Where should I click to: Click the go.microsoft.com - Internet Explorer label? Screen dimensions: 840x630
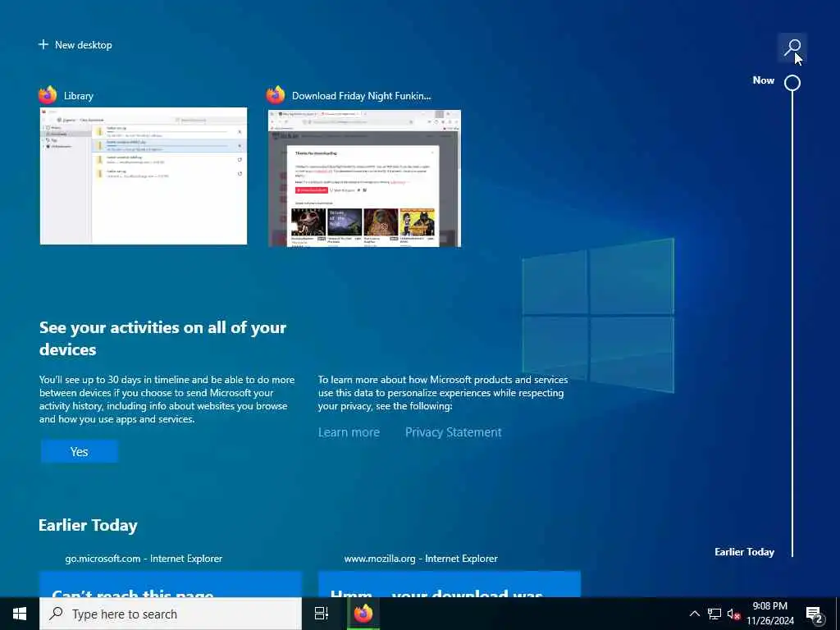tap(144, 558)
